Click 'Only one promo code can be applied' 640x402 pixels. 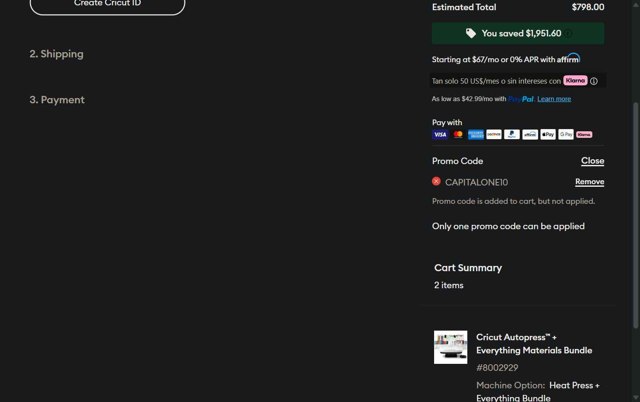508,226
